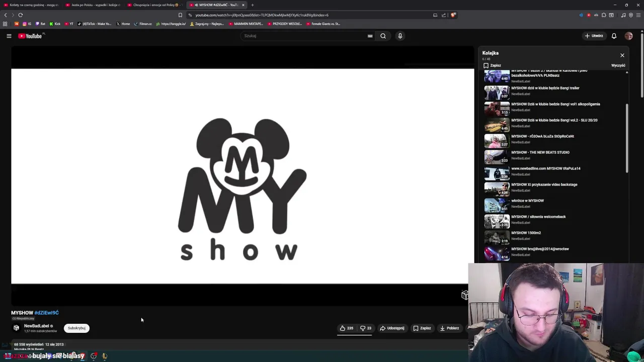Open the apps grid in bookmarks bar
Image resolution: width=644 pixels, height=362 pixels.
[x=5, y=24]
